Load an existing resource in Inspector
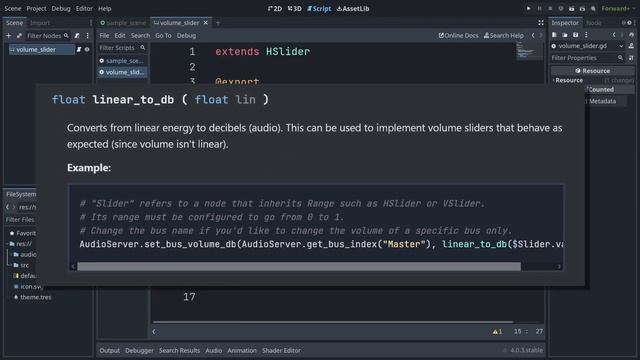The image size is (640, 360). click(x=565, y=35)
